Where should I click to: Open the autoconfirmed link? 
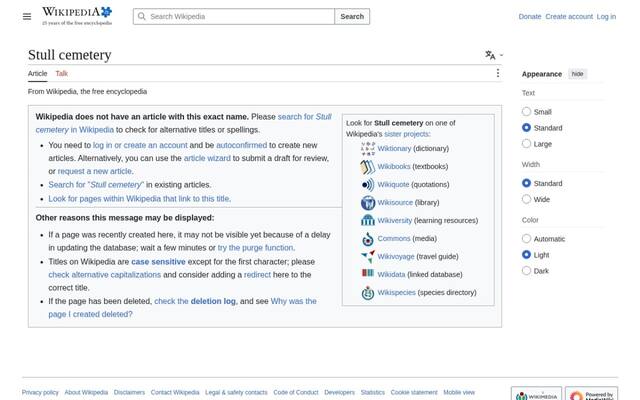point(241,145)
